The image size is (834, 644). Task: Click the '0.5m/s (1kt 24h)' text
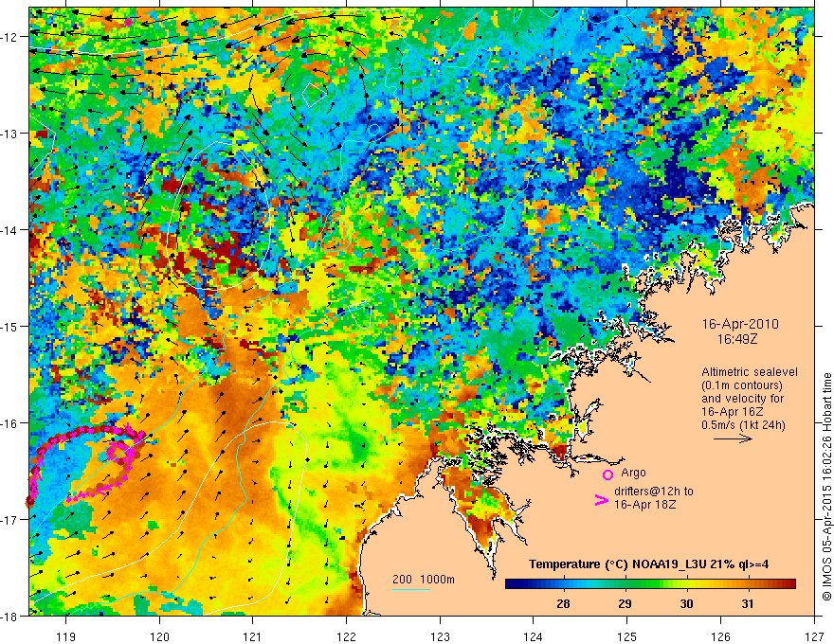pyautogui.click(x=743, y=425)
